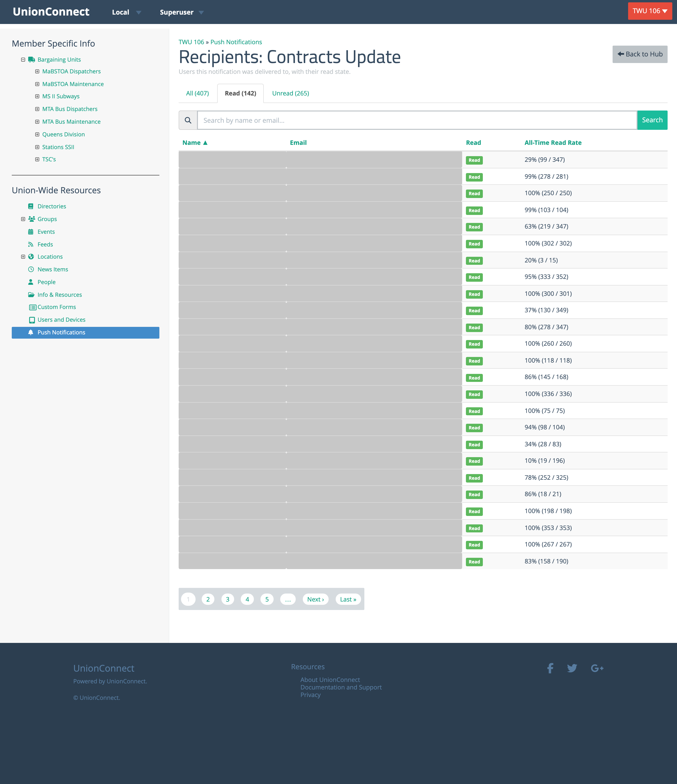
Task: Select the Read (142) tab
Action: 240,93
